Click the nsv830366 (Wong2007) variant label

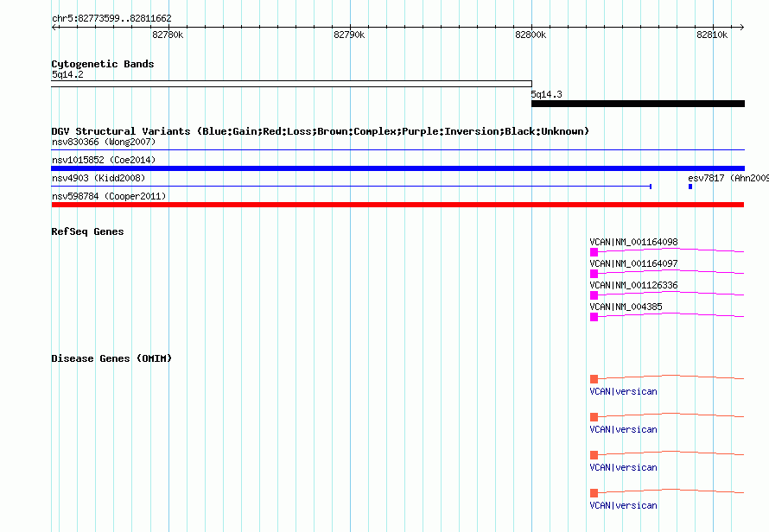104,142
